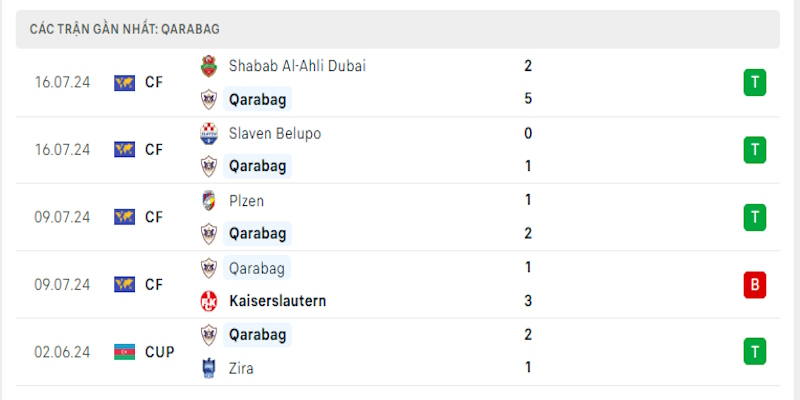
Task: Click the CUP competition label
Action: pyautogui.click(x=159, y=351)
